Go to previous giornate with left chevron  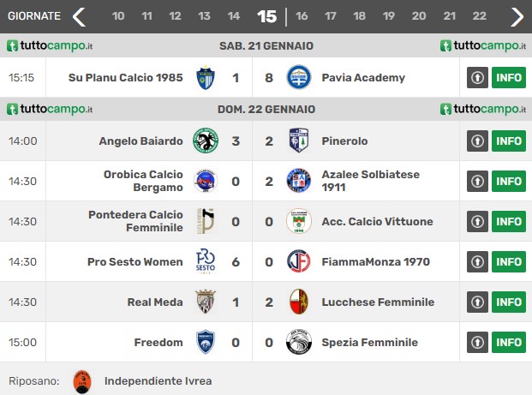tap(79, 17)
